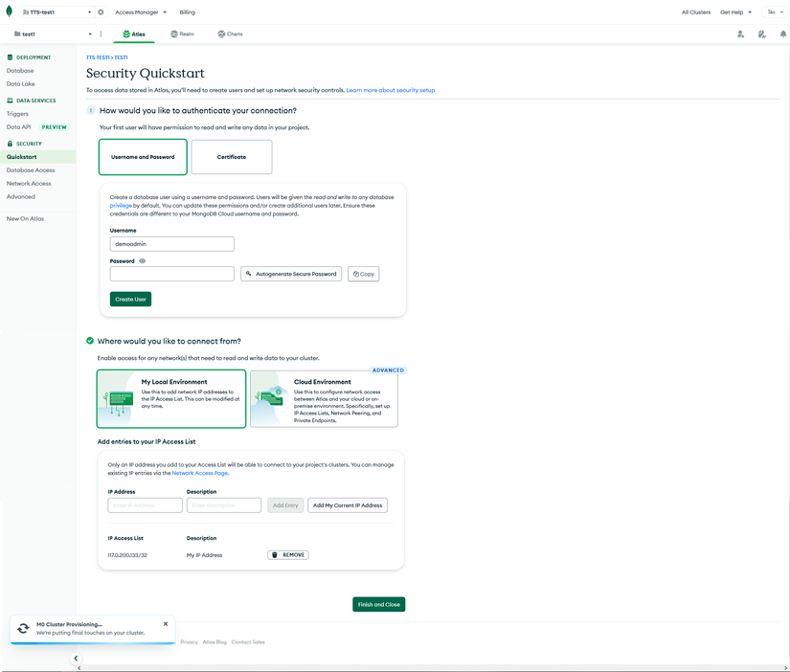This screenshot has width=790, height=672.
Task: Open the privilege link
Action: click(x=121, y=206)
